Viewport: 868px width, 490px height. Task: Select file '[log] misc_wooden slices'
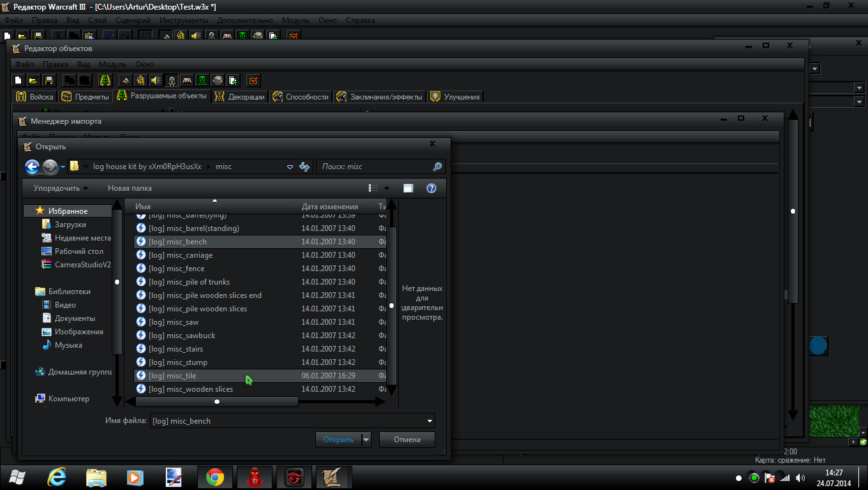click(260, 389)
